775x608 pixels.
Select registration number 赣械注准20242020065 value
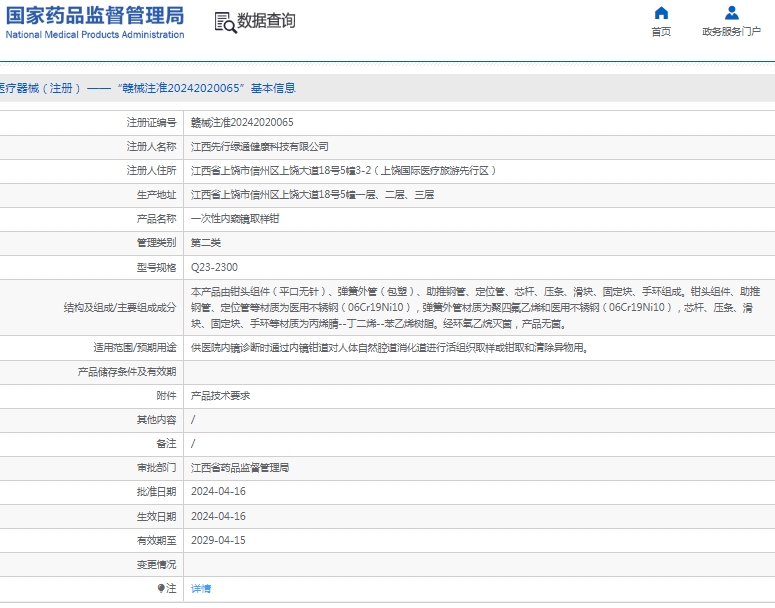coord(242,122)
